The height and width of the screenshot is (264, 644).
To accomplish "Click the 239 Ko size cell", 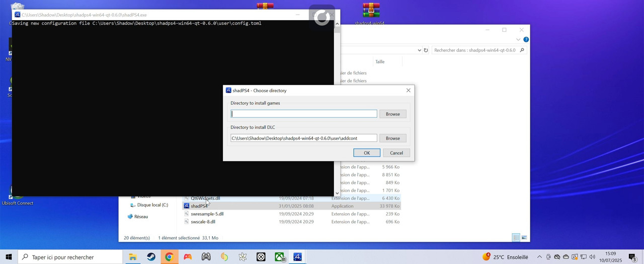I will (393, 214).
